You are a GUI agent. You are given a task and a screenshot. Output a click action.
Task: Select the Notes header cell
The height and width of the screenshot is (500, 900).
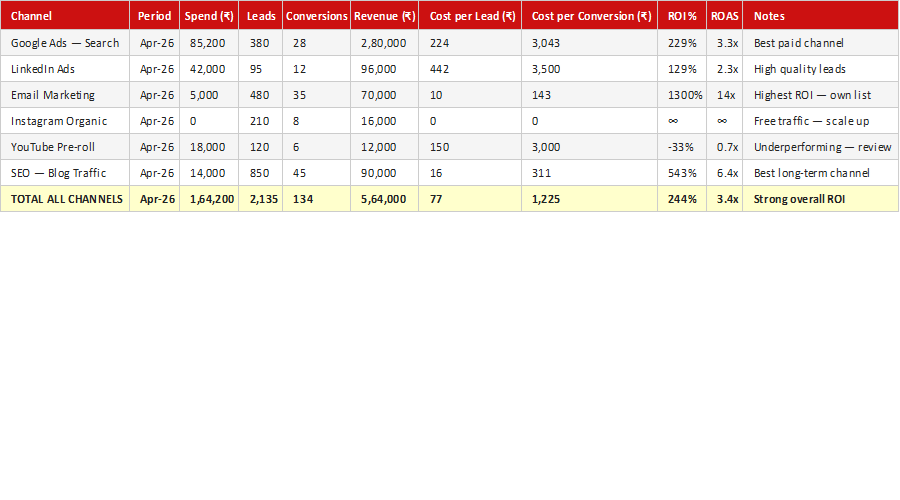click(x=821, y=15)
